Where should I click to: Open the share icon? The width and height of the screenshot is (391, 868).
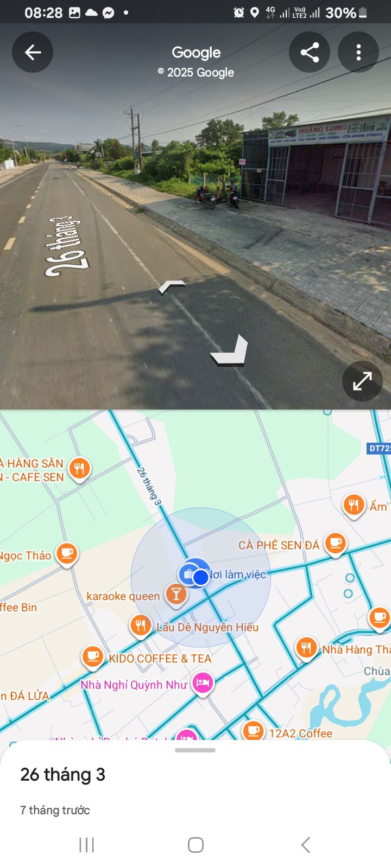click(310, 52)
